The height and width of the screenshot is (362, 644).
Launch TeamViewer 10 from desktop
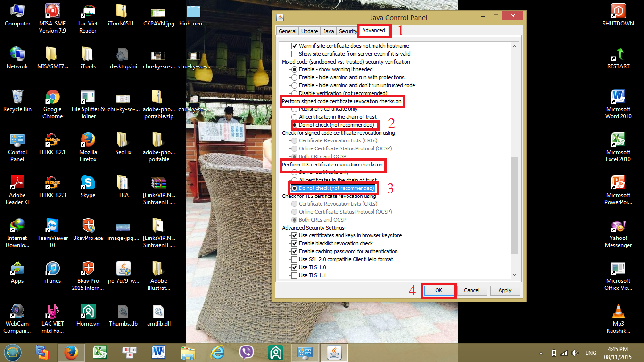(52, 226)
